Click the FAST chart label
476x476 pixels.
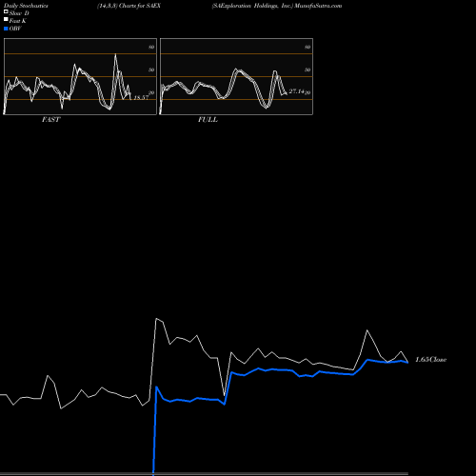[51, 120]
